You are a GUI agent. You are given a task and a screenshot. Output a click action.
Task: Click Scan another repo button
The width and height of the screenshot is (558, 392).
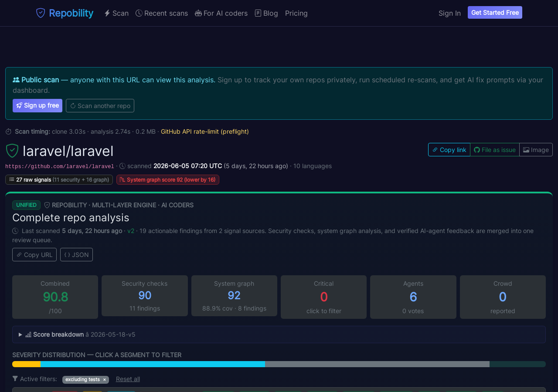point(100,105)
